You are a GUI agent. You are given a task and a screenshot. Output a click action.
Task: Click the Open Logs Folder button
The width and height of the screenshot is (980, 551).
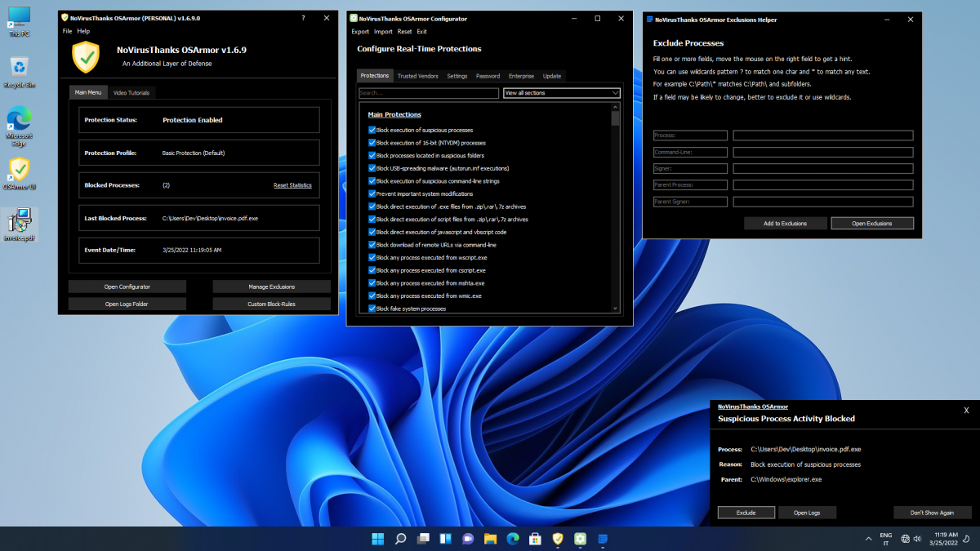pyautogui.click(x=127, y=304)
